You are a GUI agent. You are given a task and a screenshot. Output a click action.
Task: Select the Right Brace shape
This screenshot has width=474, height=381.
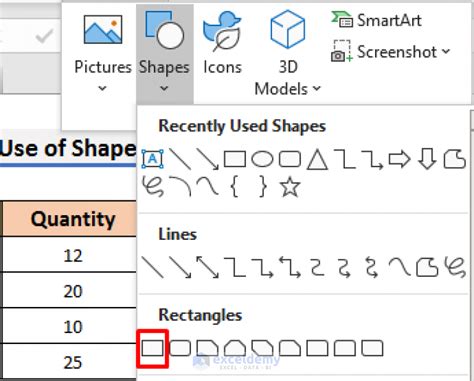[263, 186]
